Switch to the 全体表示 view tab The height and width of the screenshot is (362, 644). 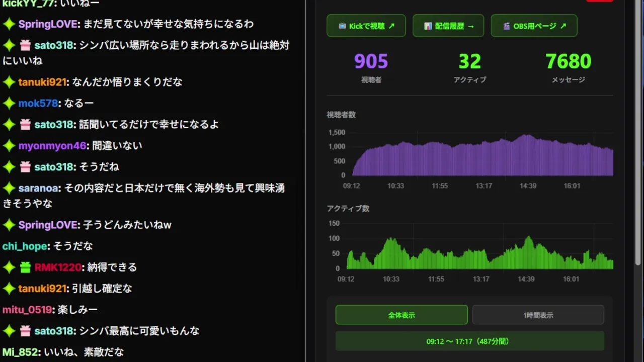pos(401,315)
